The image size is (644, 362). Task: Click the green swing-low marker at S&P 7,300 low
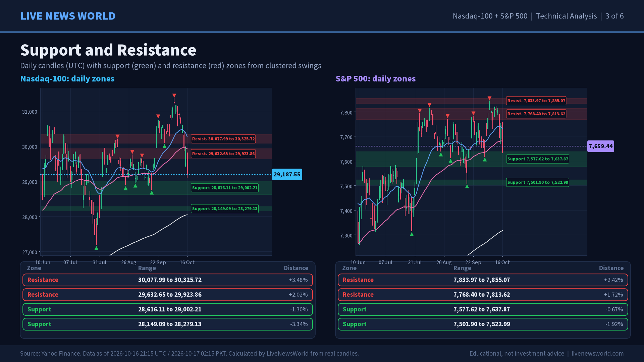[x=412, y=234]
